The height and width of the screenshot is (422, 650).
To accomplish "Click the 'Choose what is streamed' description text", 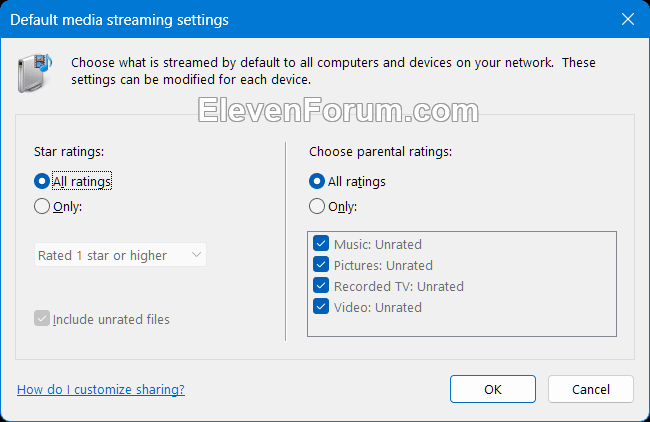I will [333, 71].
